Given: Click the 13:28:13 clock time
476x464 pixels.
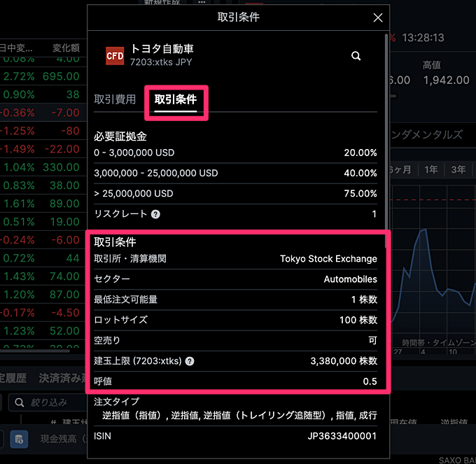Looking at the screenshot, I should pos(423,38).
